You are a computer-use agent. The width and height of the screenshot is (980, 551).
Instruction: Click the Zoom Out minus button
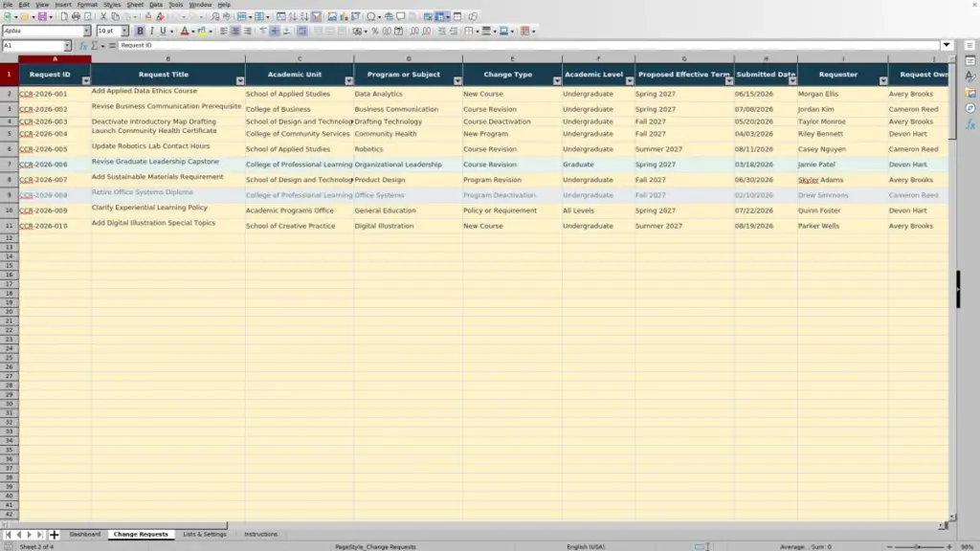point(889,546)
